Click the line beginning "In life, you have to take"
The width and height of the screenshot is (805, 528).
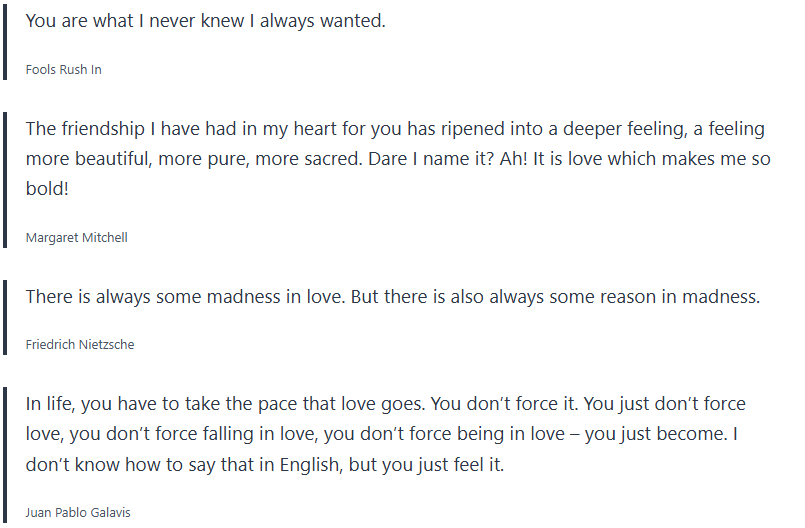(385, 405)
